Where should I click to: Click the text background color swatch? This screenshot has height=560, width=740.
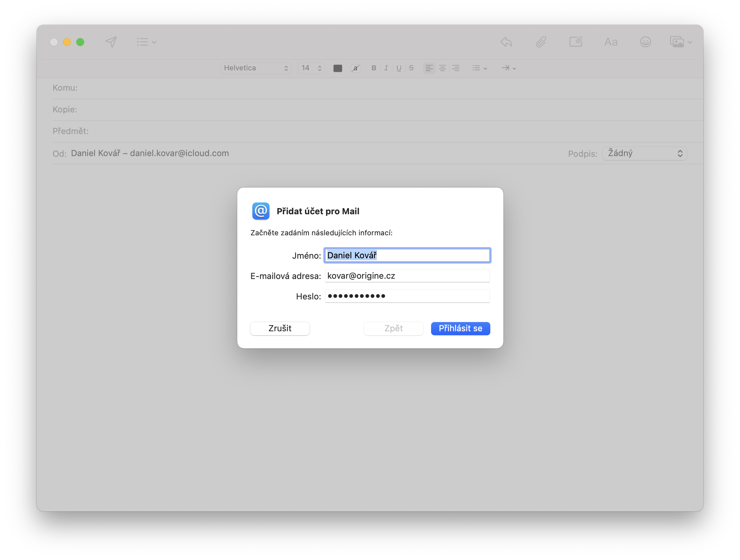pyautogui.click(x=355, y=68)
